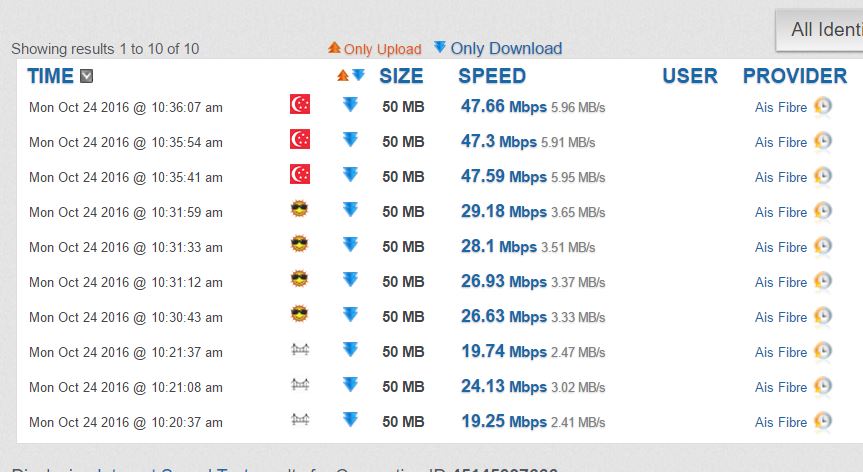Click the Singapore flag in the 10:36:07 row
This screenshot has width=863, height=472.
pos(299,105)
